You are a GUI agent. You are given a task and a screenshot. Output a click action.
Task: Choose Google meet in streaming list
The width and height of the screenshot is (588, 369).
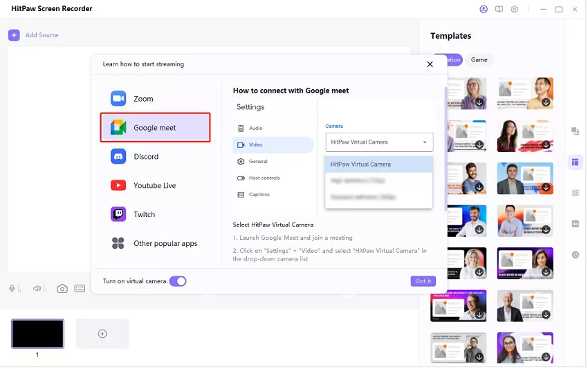(x=155, y=127)
